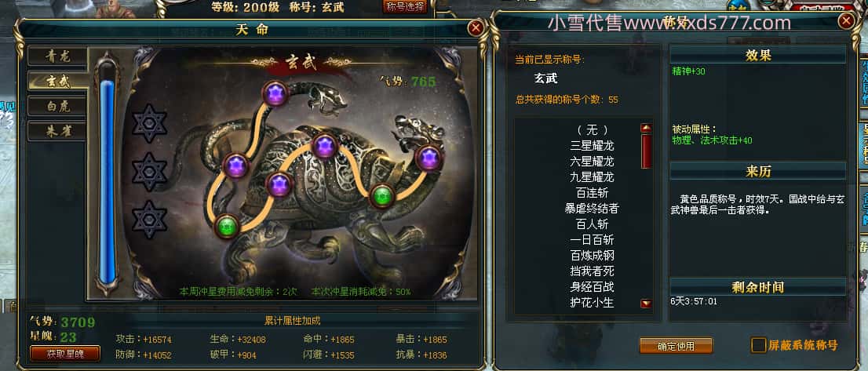
Task: Switch to the 青龙 tab
Action: [x=57, y=56]
